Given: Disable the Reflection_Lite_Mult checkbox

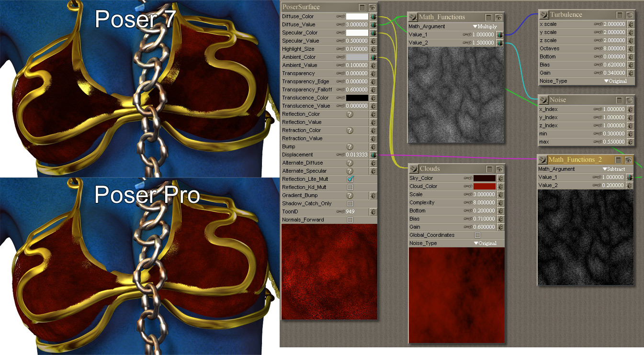Looking at the screenshot, I should point(350,179).
